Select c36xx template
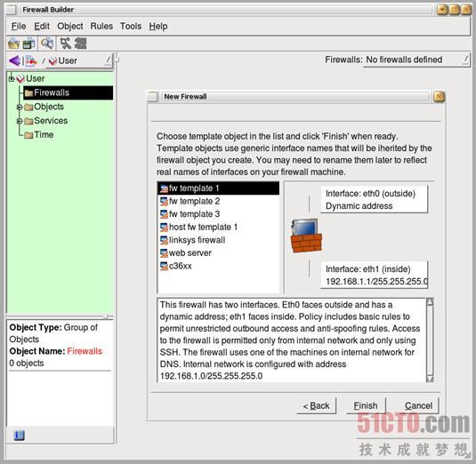476x464 pixels. point(218,267)
